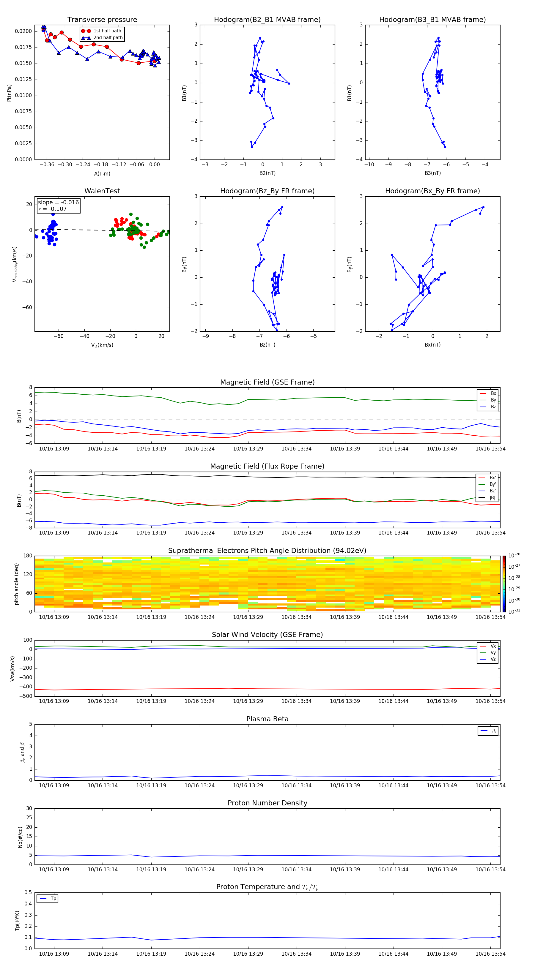Click the "Tp(10^6K)" y-axis label
Image resolution: width=535 pixels, height=980 pixels.
(17, 921)
